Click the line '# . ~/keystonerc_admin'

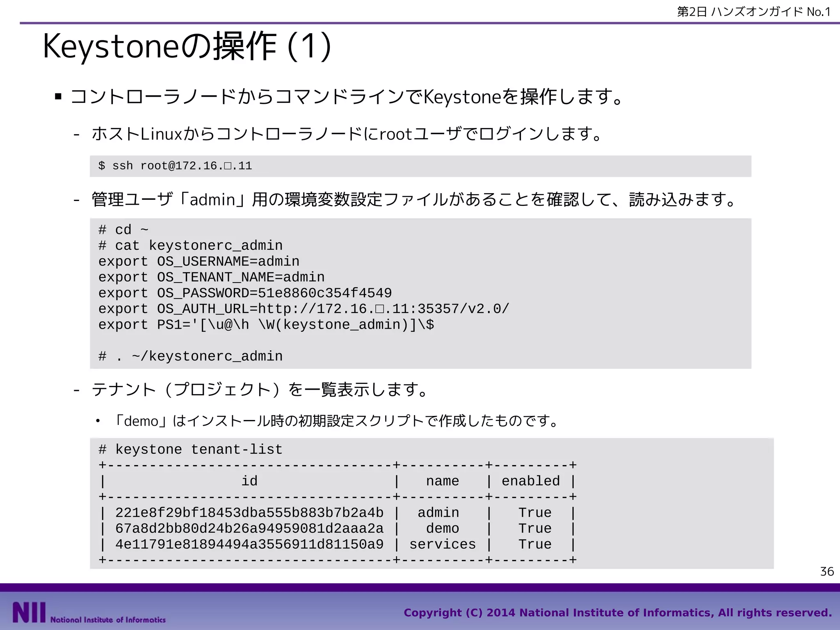(x=190, y=356)
